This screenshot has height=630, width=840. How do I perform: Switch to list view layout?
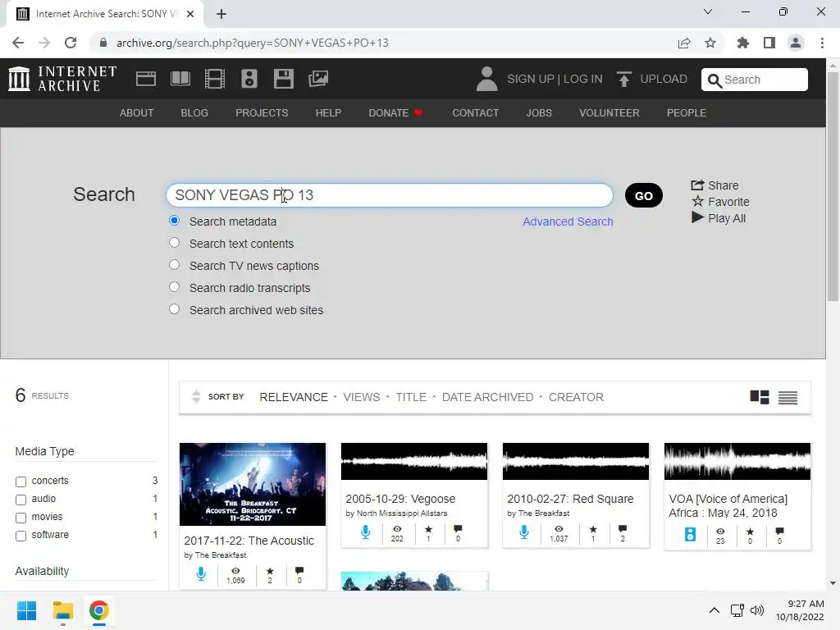pyautogui.click(x=787, y=397)
